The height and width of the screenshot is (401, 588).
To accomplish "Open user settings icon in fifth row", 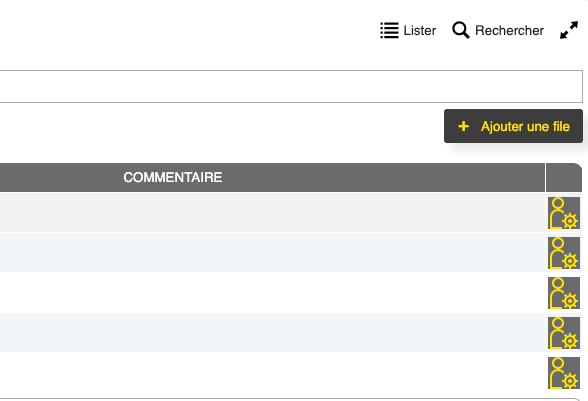I will (x=564, y=373).
